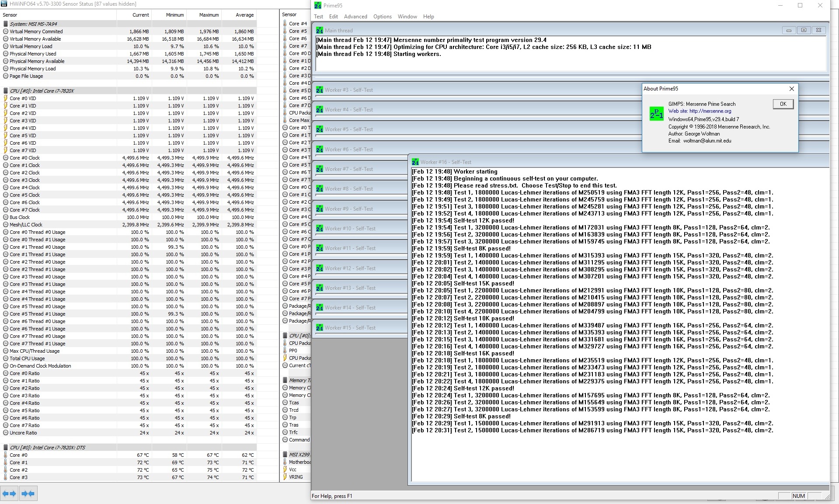Screen dimensions: 839x504
Task: Select the 'Physical Memory Used' sensor row
Action: 129,54
